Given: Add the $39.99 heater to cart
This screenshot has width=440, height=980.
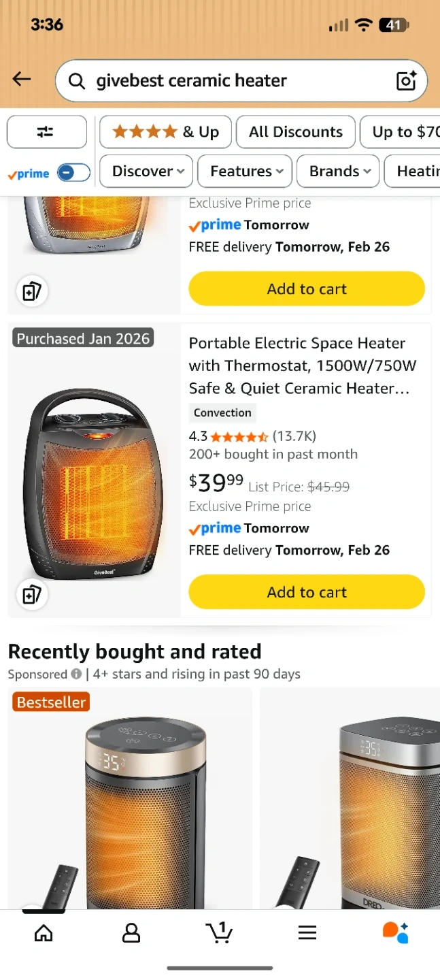Looking at the screenshot, I should [x=307, y=592].
